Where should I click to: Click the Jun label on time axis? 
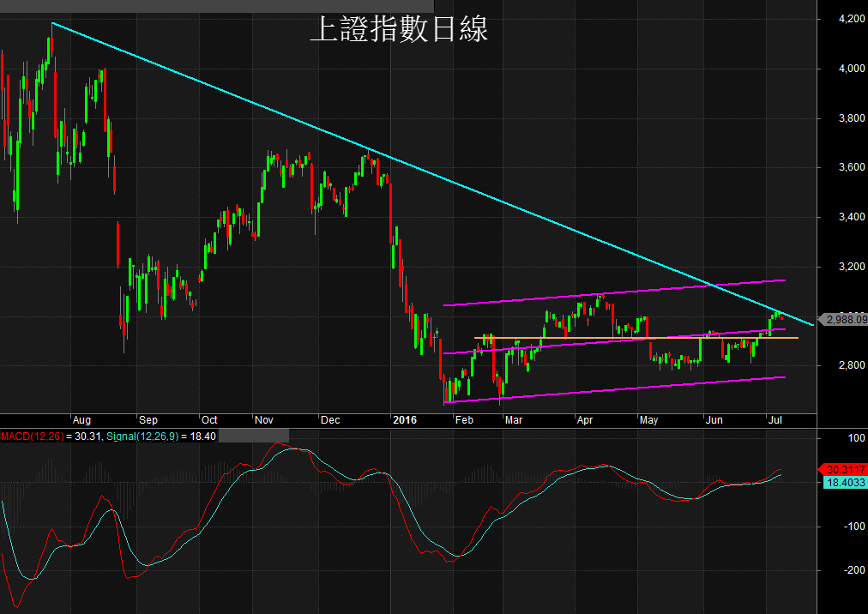point(714,420)
